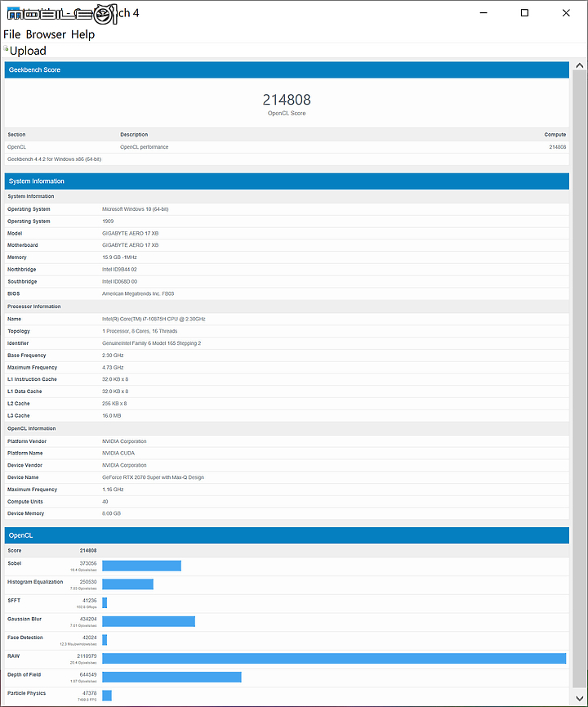The width and height of the screenshot is (588, 707).
Task: Select Model value 'GIGABYTE AERO 17 XB'
Action: point(130,234)
